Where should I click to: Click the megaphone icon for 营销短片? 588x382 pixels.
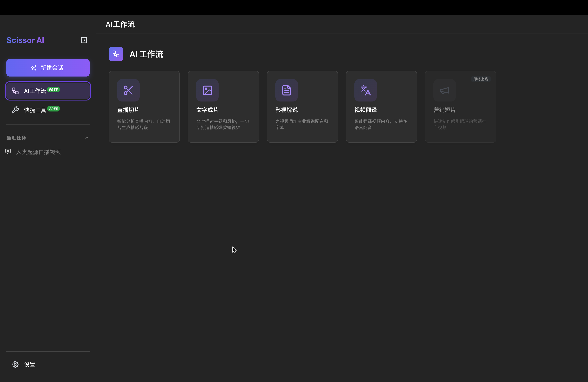point(444,90)
